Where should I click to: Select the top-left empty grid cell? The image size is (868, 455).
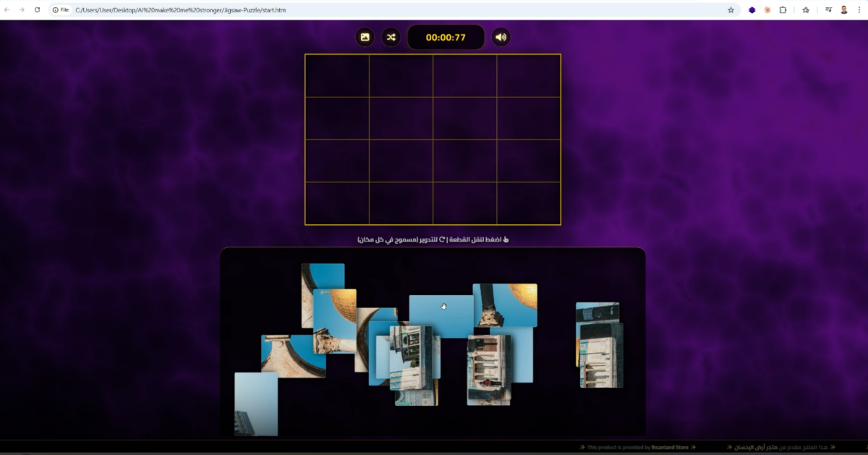337,76
